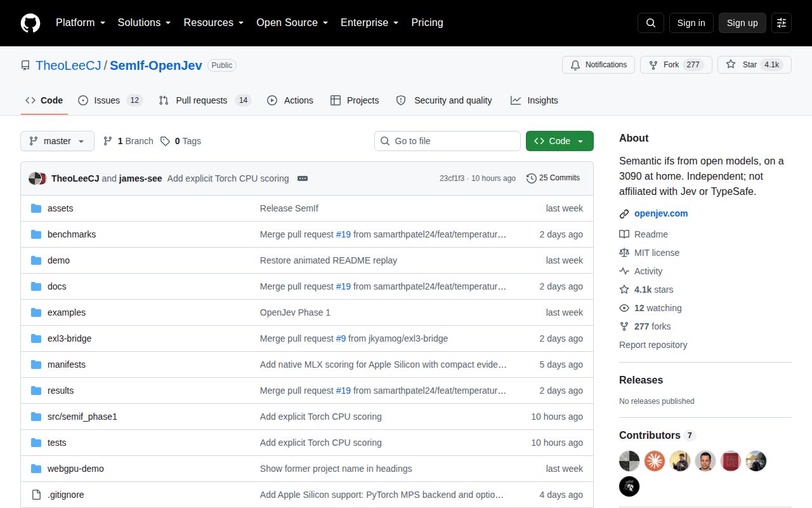Open the GitHub homepage logo
Image resolution: width=812 pixels, height=508 pixels.
coord(30,23)
